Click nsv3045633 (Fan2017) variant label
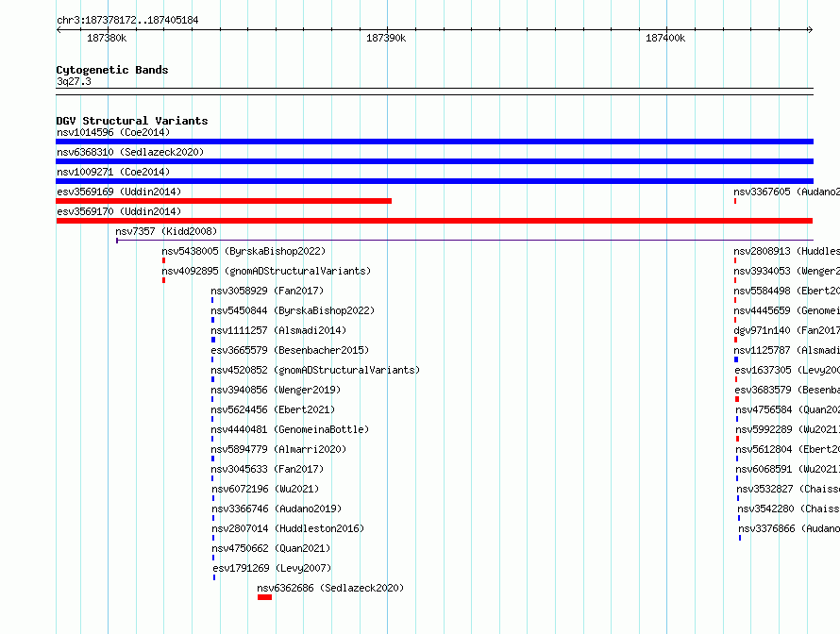 267,469
